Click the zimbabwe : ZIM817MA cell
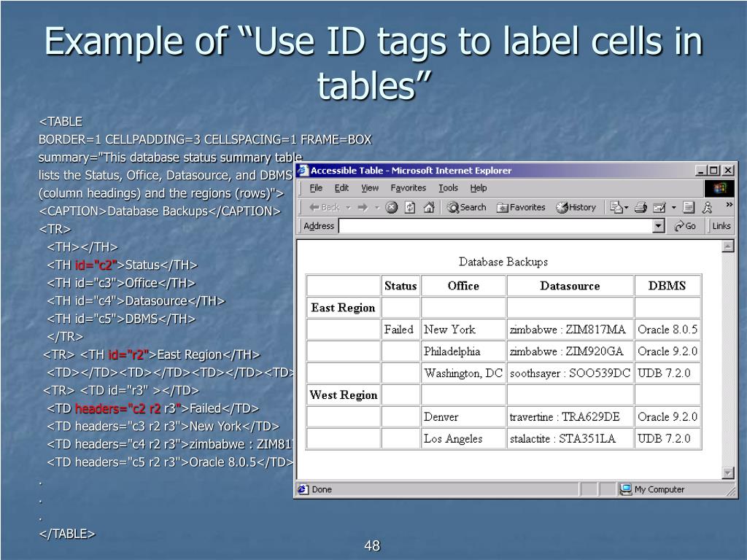747x560 pixels. pyautogui.click(x=570, y=330)
